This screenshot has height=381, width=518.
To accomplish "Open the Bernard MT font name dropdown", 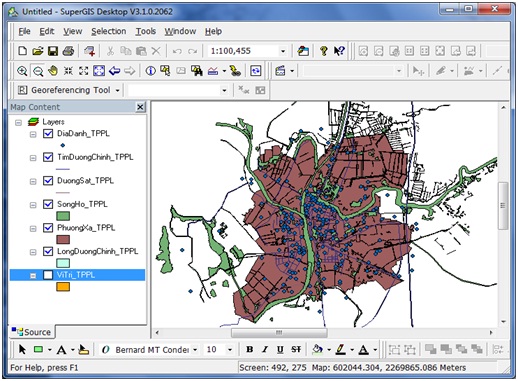I will [x=195, y=350].
